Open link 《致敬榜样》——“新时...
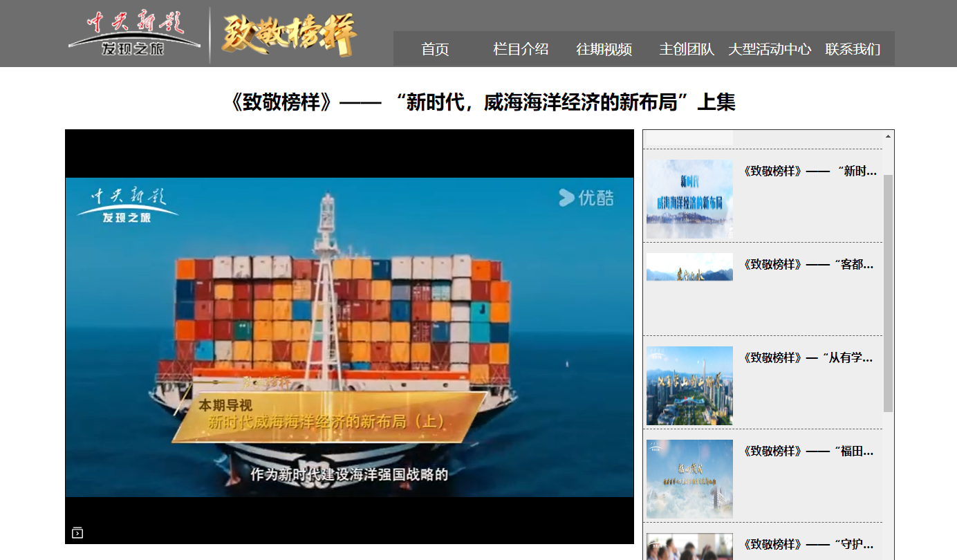Viewport: 957px width, 560px height. (810, 171)
